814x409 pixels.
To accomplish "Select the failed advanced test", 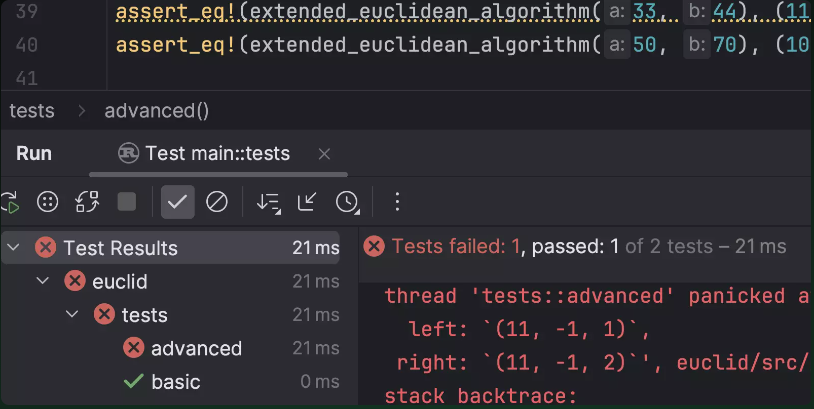I will pos(196,348).
